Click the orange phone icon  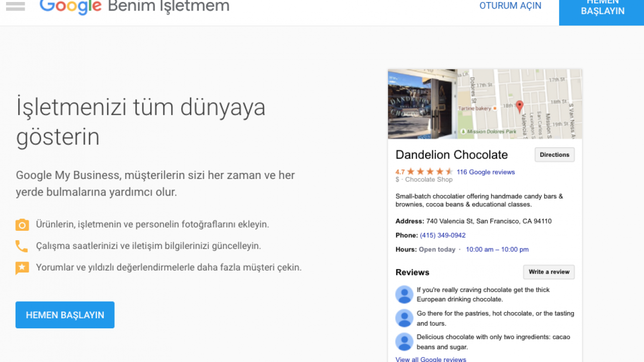(22, 246)
